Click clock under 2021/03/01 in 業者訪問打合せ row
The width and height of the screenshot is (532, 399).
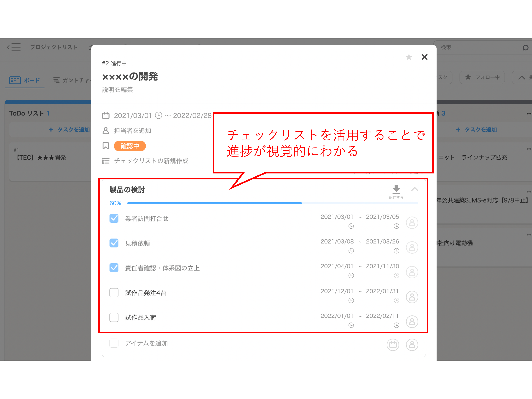pyautogui.click(x=351, y=226)
